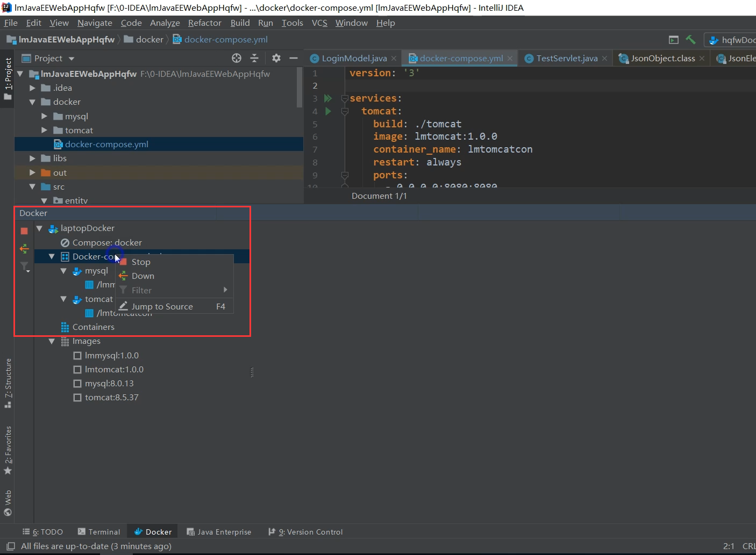Screen dimensions: 756x555
Task: Click the Scroll from Source crosshair icon
Action: [236, 58]
